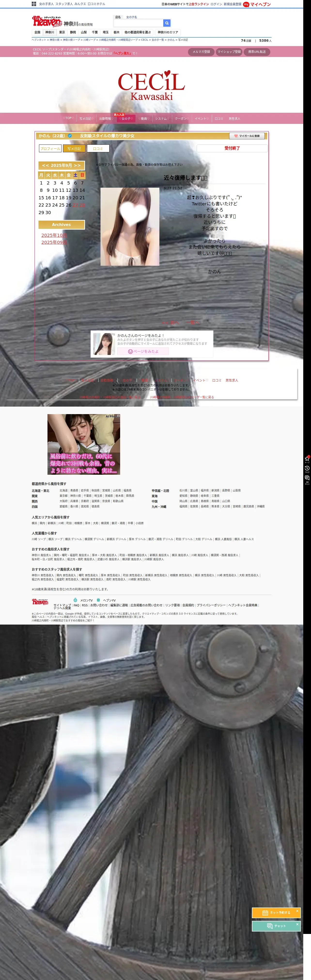The width and height of the screenshot is (311, 980).
Task: Open the 他の都道府県を選ぶ selector
Action: click(x=138, y=32)
